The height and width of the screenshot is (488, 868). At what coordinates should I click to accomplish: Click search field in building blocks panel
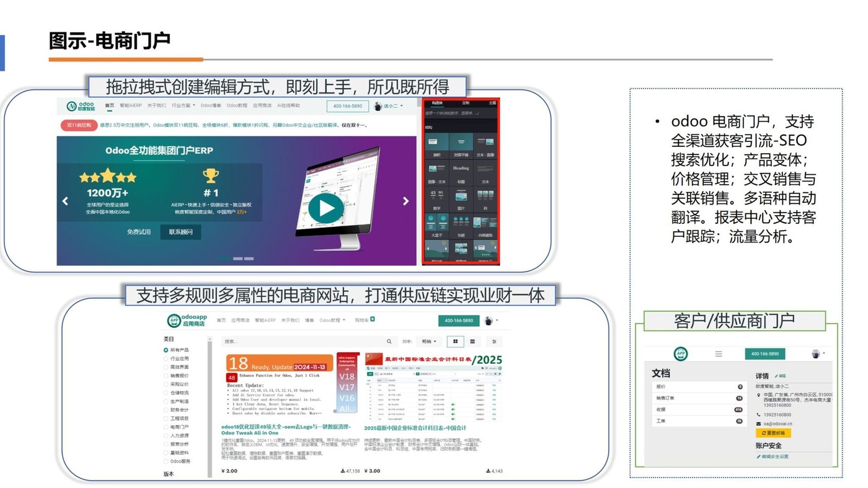click(x=461, y=113)
